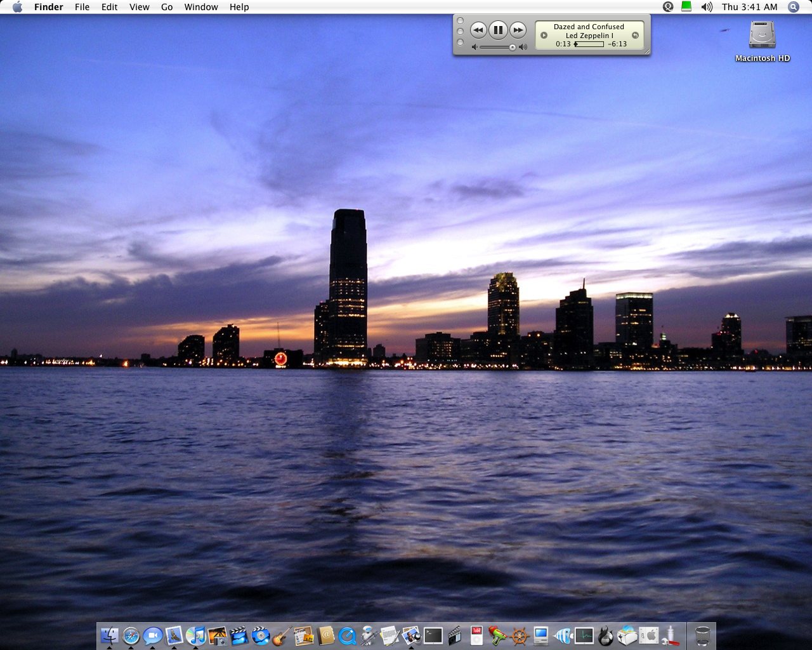Open the Help menu
The width and height of the screenshot is (812, 650).
tap(239, 7)
